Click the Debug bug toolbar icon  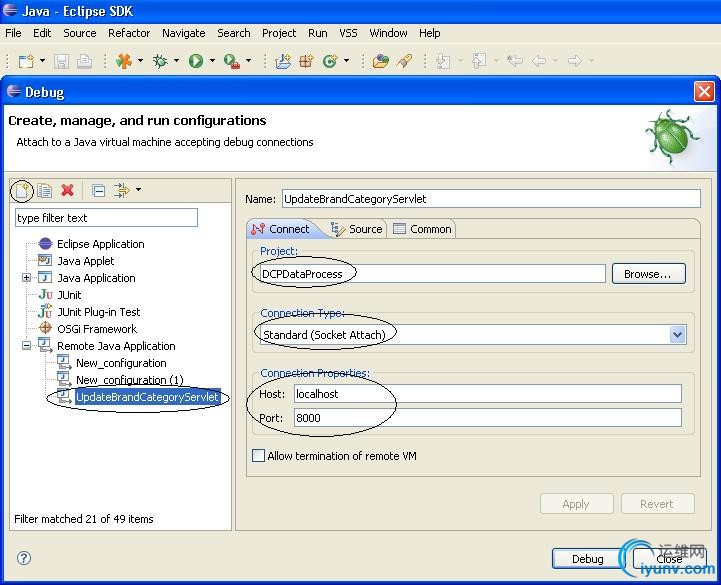click(x=160, y=61)
